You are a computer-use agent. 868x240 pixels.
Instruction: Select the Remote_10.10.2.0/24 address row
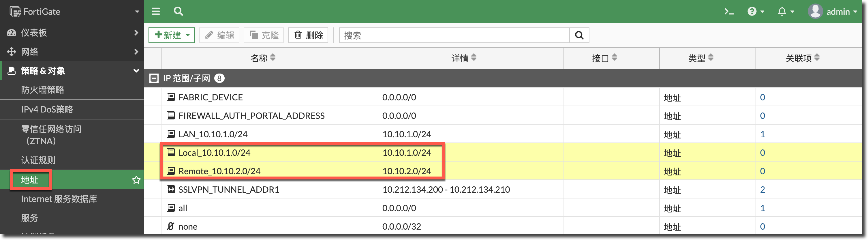(x=219, y=171)
